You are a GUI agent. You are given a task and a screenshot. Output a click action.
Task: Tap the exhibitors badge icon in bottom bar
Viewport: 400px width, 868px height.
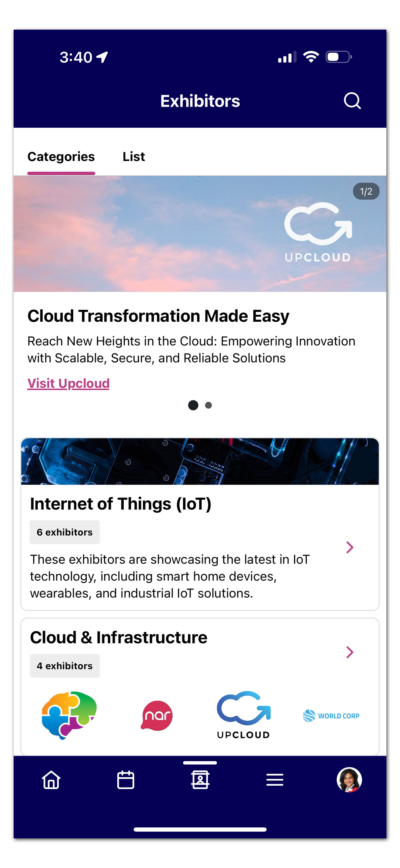(200, 780)
